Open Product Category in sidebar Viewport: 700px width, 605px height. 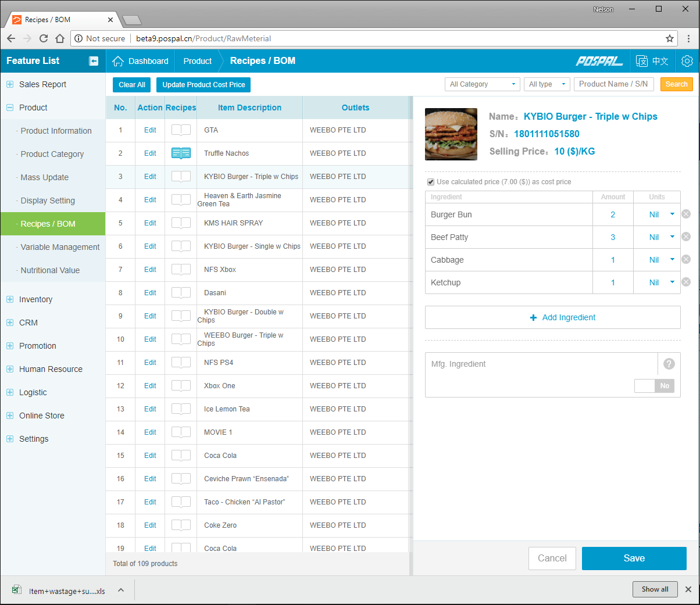tap(52, 154)
